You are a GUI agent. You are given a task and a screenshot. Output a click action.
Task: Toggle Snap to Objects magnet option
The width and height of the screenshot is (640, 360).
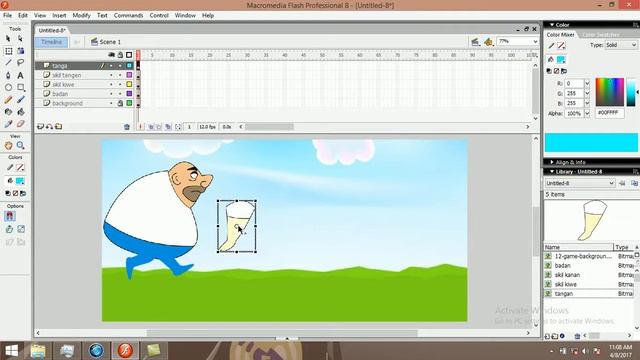click(10, 216)
